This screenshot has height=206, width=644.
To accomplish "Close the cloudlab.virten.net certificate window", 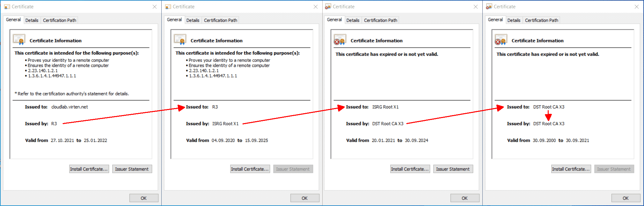I will pyautogui.click(x=155, y=7).
